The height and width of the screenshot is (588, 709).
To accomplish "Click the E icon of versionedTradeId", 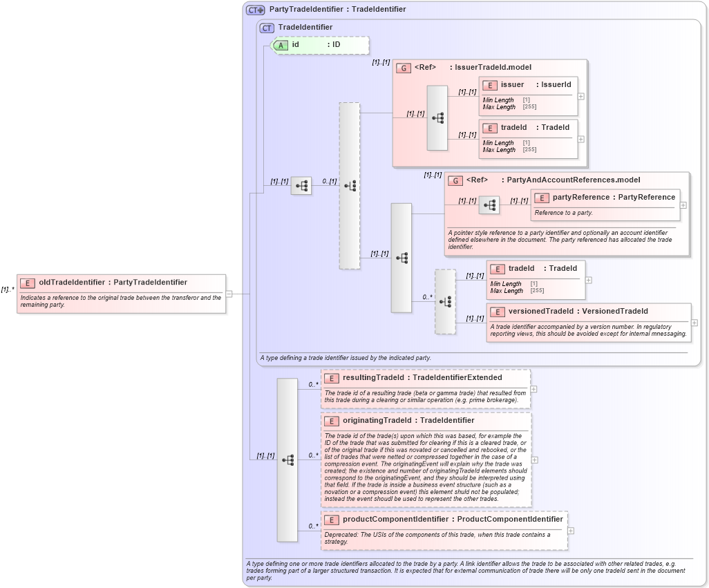I will (496, 311).
